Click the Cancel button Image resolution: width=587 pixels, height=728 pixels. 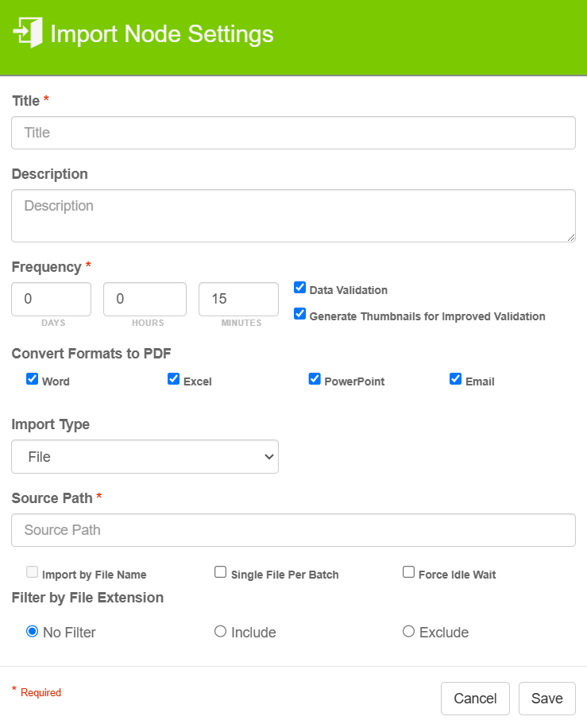click(475, 698)
